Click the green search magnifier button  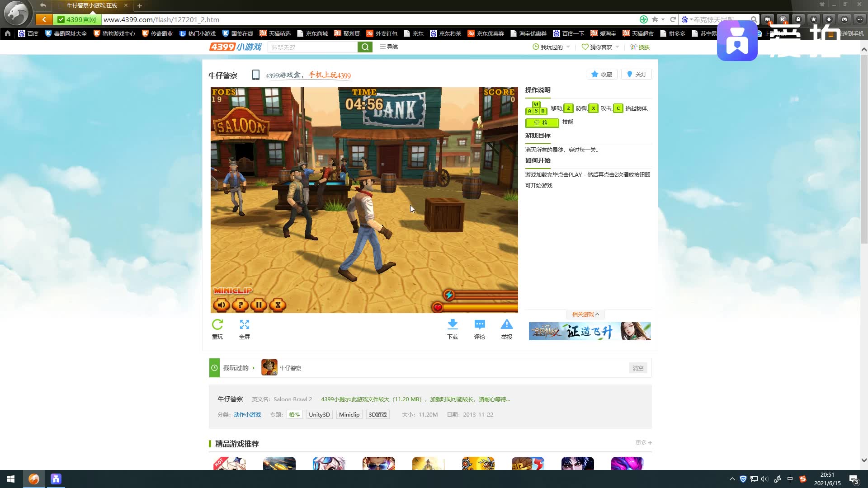click(365, 47)
